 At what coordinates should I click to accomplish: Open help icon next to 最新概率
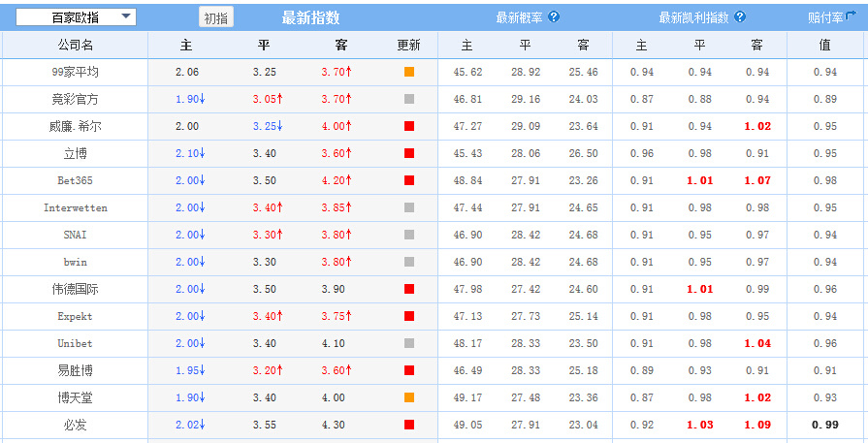click(x=554, y=17)
